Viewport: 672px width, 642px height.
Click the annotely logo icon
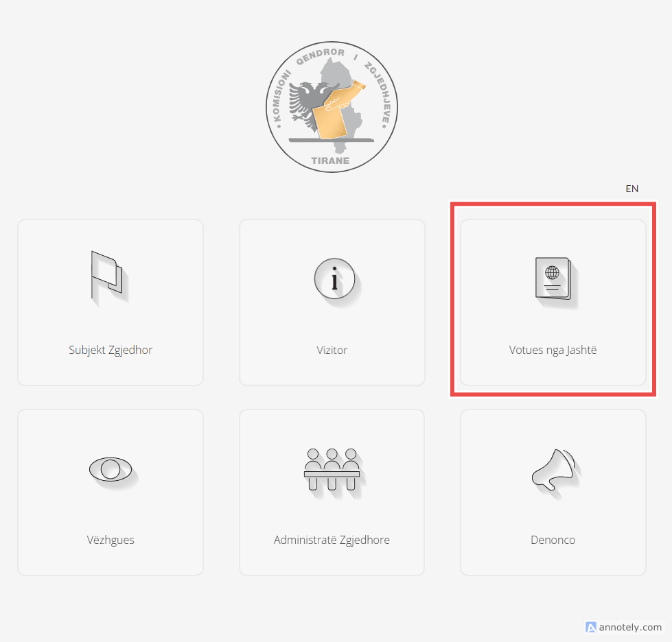pyautogui.click(x=590, y=627)
